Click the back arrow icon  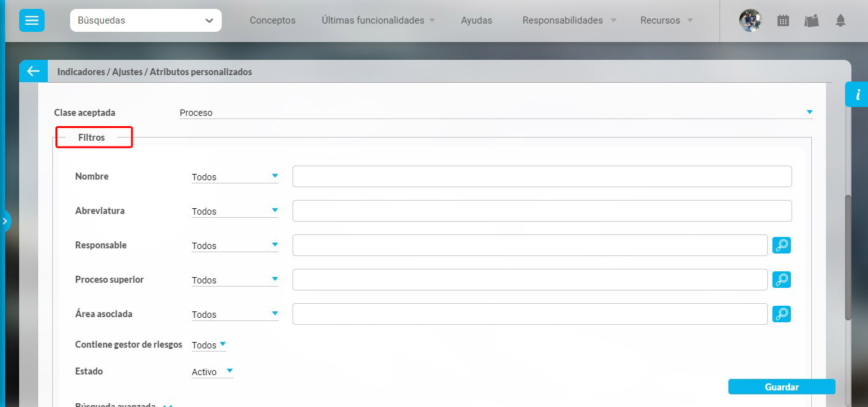(33, 71)
